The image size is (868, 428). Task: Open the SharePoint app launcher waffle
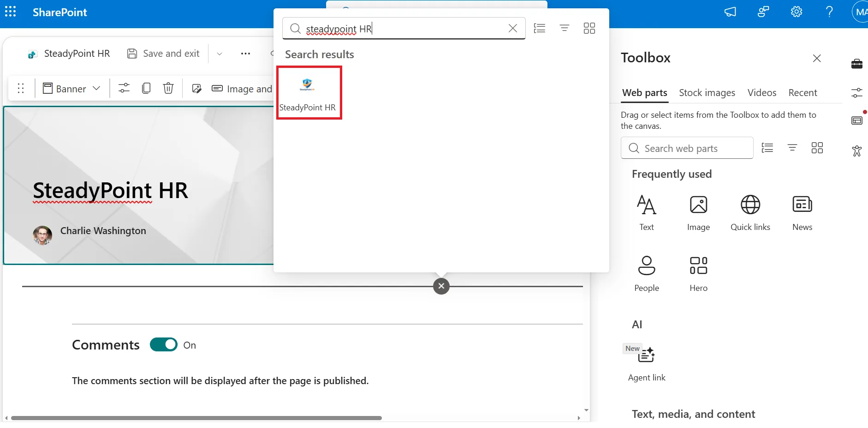click(10, 12)
